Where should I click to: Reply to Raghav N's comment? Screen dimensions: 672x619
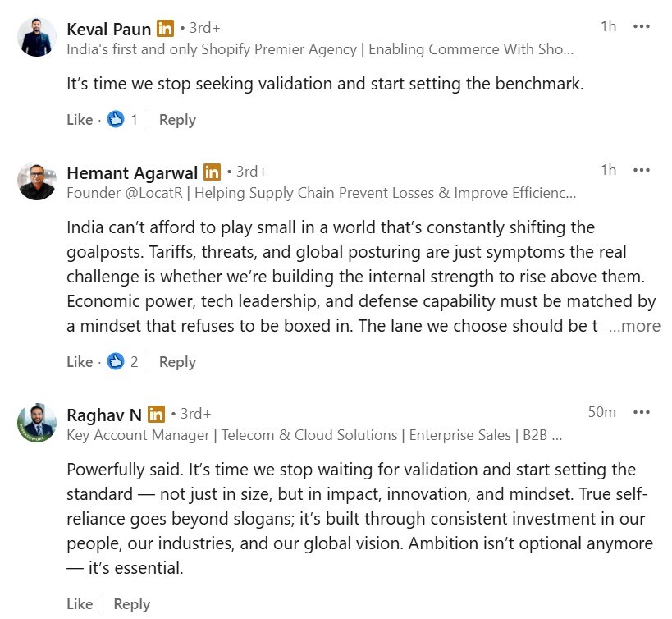click(x=132, y=604)
